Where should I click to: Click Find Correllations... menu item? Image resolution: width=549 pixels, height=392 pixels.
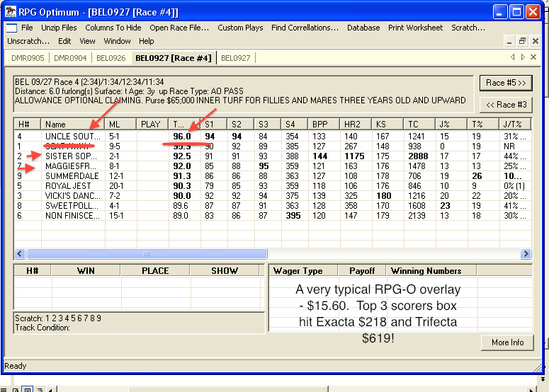305,28
